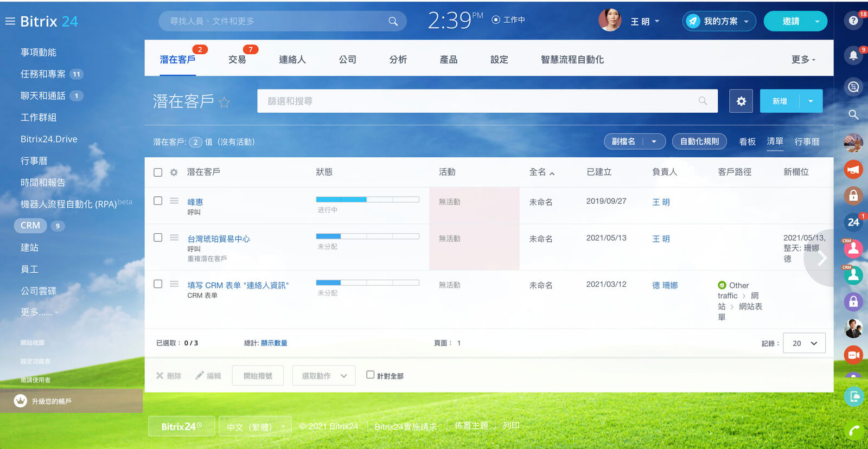Open the teal document icon in right sidebar
This screenshot has width=868, height=449.
pos(853,396)
